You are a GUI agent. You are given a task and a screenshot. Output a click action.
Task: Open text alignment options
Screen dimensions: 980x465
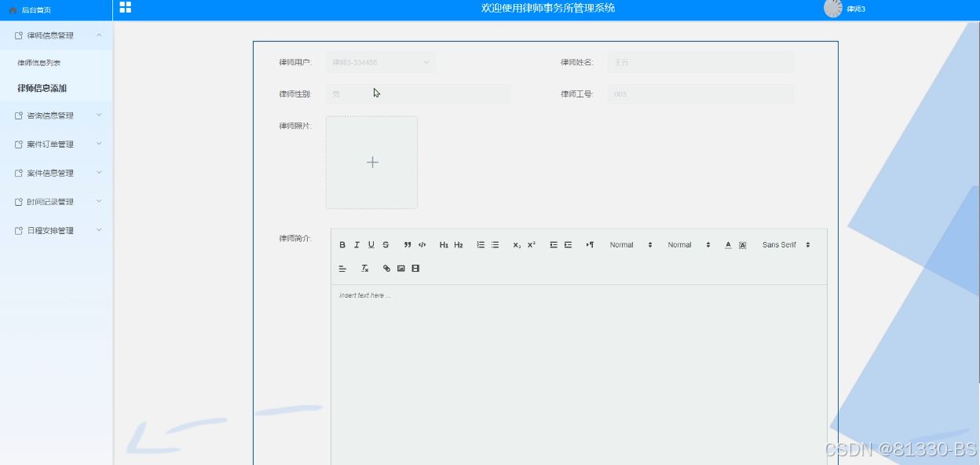point(342,269)
